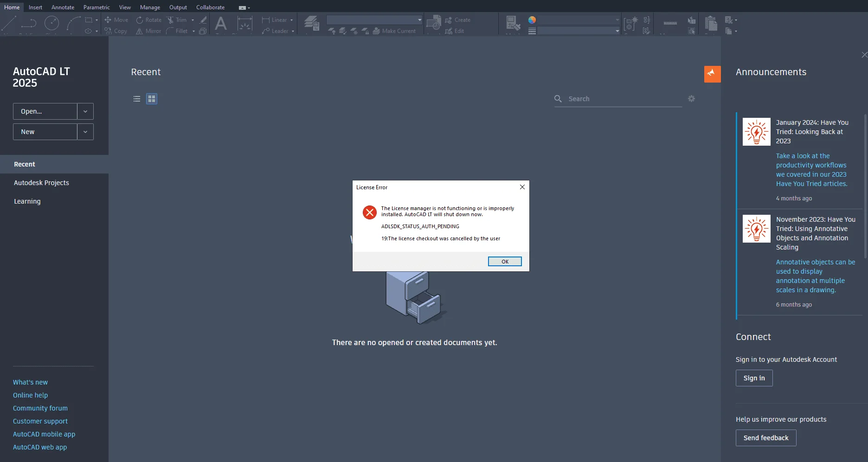Click the search magnifier icon
This screenshot has height=462, width=868.
pyautogui.click(x=558, y=98)
